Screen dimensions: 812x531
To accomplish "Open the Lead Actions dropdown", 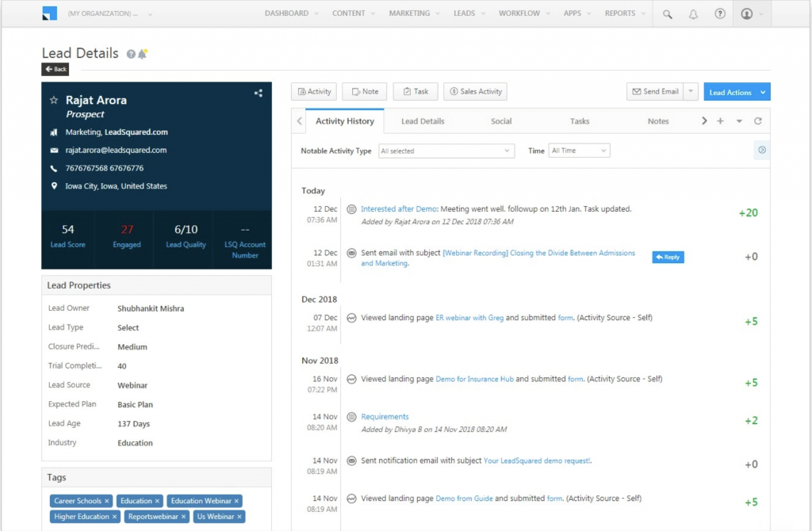I will click(x=737, y=92).
